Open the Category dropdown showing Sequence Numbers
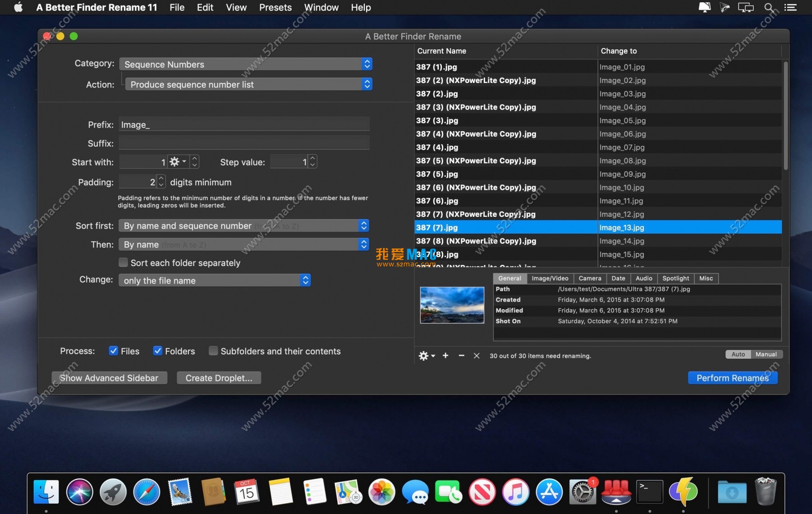The height and width of the screenshot is (514, 812). tap(246, 64)
